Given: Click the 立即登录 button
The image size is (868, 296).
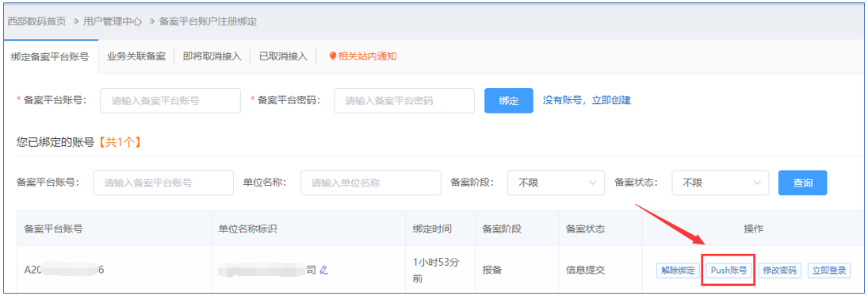Looking at the screenshot, I should 829,271.
